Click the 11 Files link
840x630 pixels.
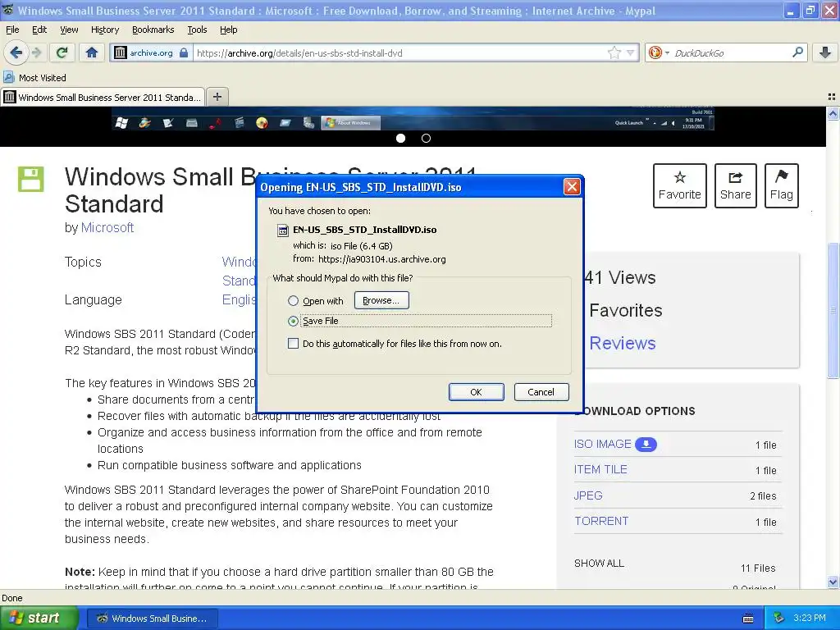(x=757, y=568)
